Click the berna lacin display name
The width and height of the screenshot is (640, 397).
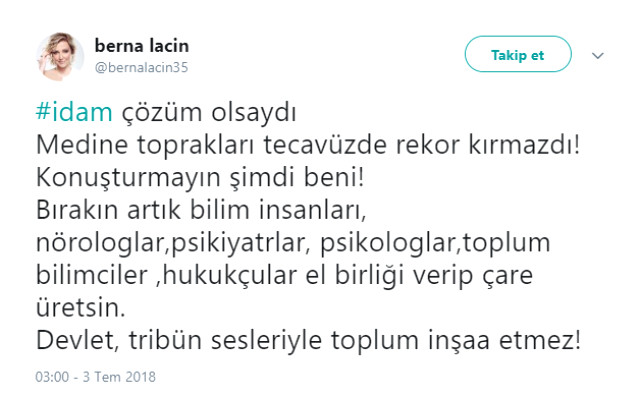(142, 45)
